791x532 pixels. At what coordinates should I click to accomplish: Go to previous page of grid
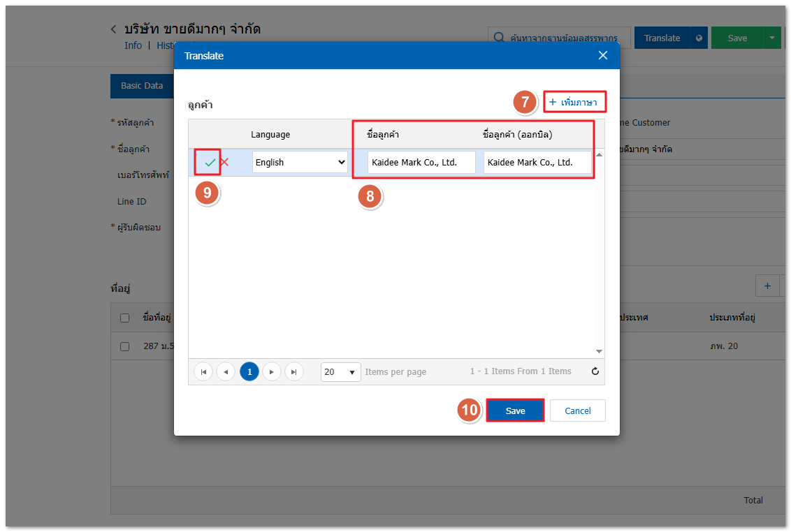point(226,372)
